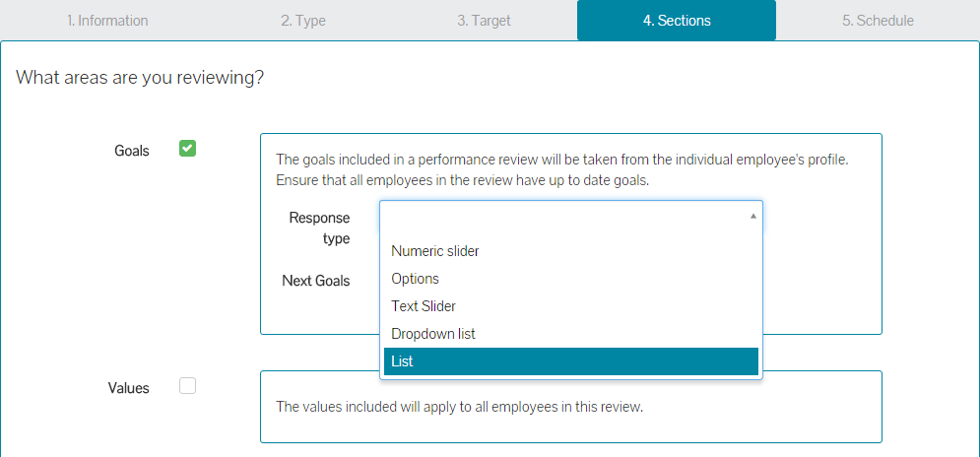Uncheck the Goals checkbox
The height and width of the screenshot is (457, 980).
pos(187,149)
